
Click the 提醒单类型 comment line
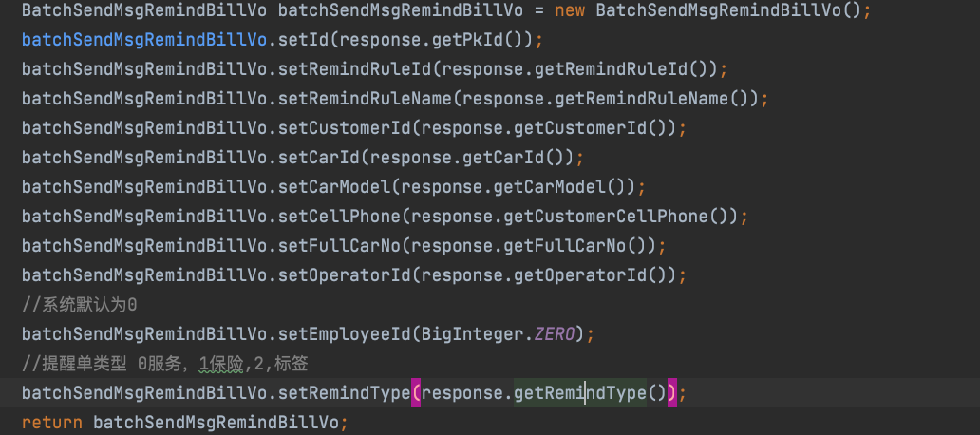(x=165, y=364)
